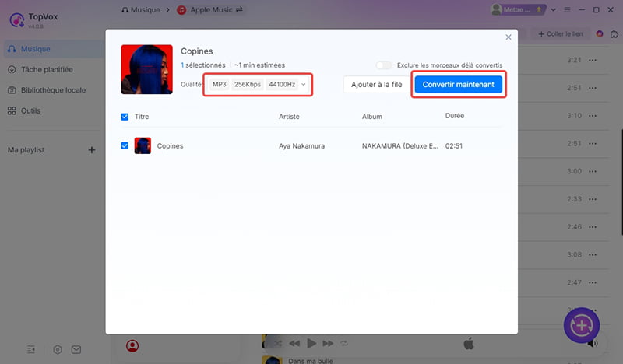Click the Album column header
This screenshot has width=623, height=364.
(x=372, y=117)
